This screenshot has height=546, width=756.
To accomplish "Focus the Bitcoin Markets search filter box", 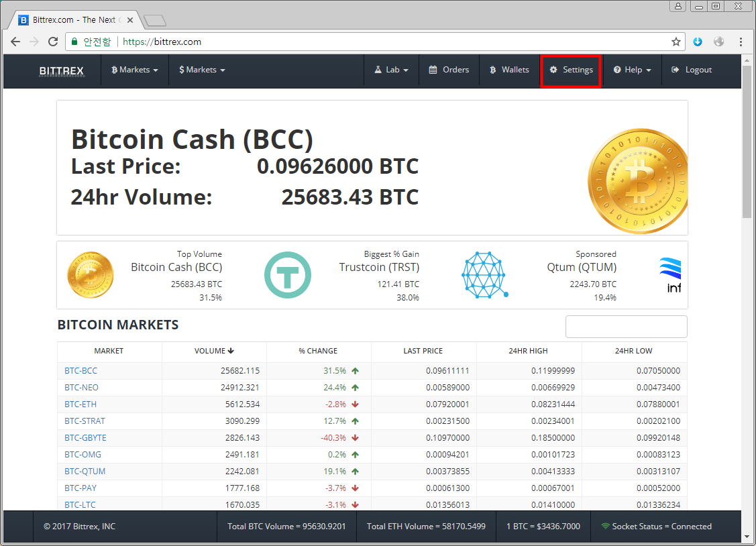I will pyautogui.click(x=627, y=327).
